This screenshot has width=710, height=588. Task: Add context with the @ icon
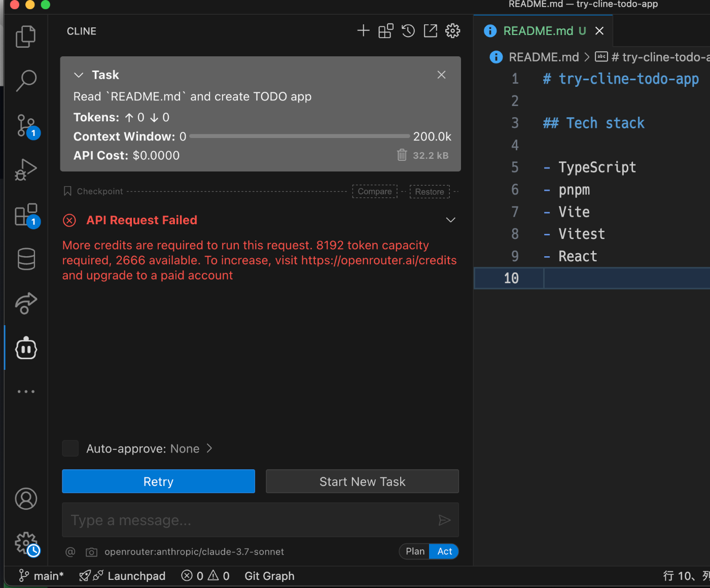click(x=70, y=552)
